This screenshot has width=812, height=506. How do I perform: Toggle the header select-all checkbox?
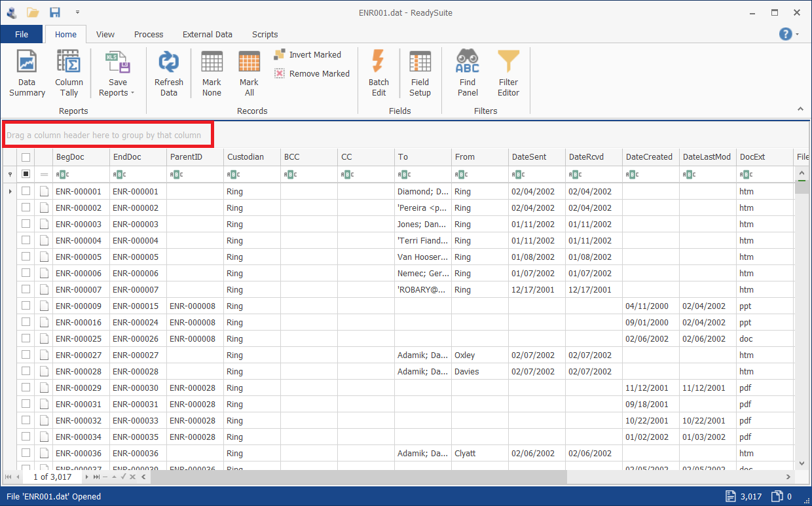point(26,157)
